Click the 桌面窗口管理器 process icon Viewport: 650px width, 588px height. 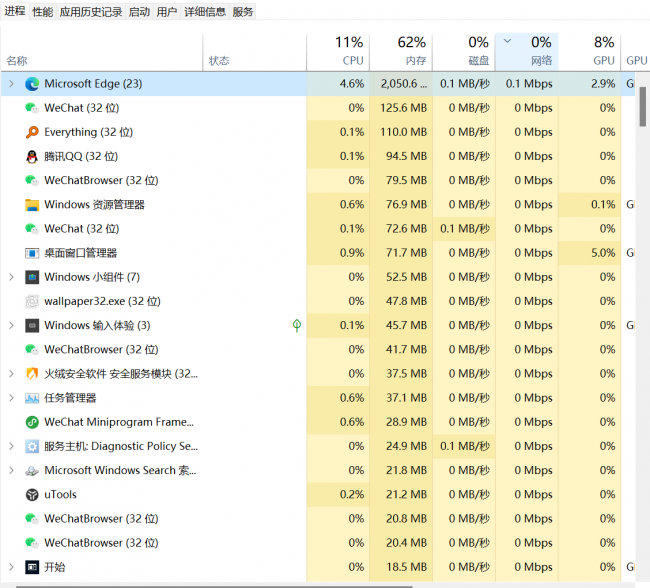[x=32, y=253]
